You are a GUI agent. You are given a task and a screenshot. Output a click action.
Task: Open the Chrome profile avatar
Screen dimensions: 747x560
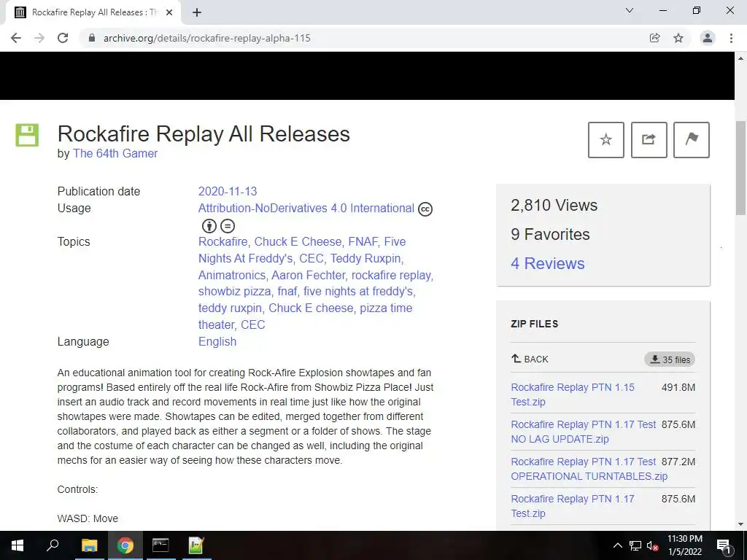[x=708, y=38]
